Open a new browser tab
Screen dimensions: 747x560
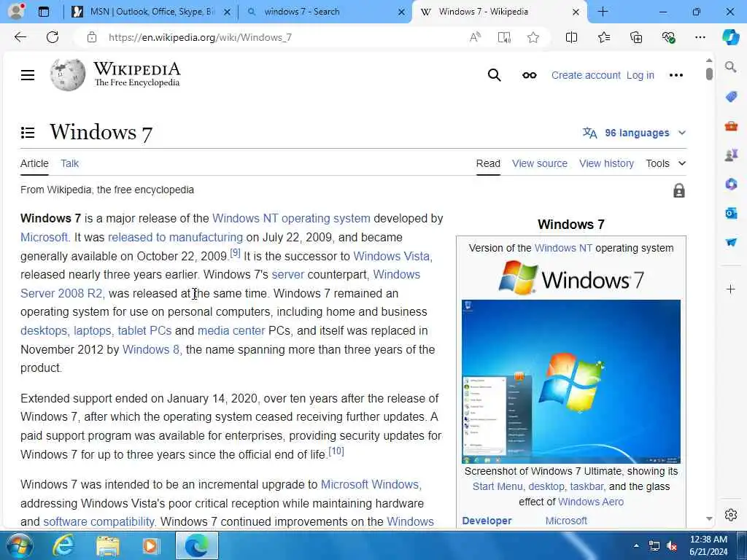pos(603,12)
